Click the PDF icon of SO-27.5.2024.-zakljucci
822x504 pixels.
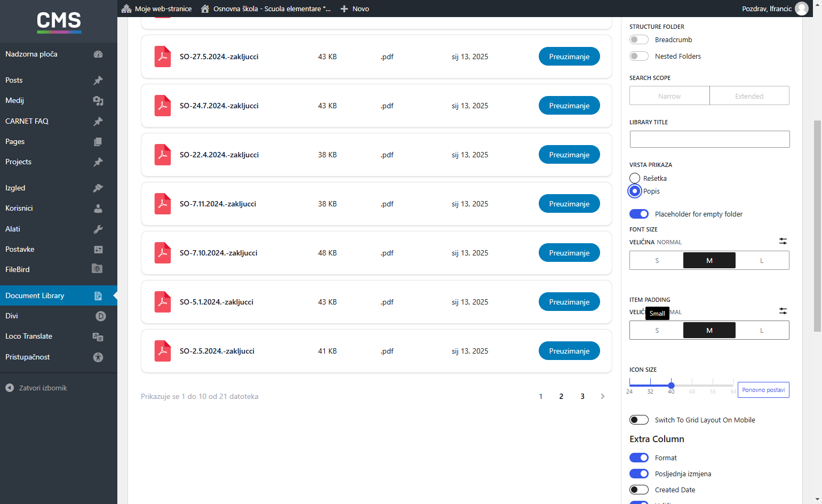163,57
